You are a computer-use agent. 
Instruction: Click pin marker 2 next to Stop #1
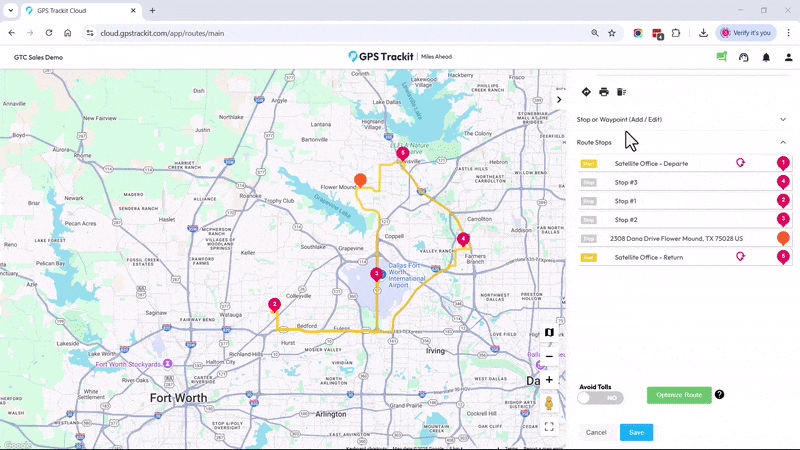click(x=783, y=201)
